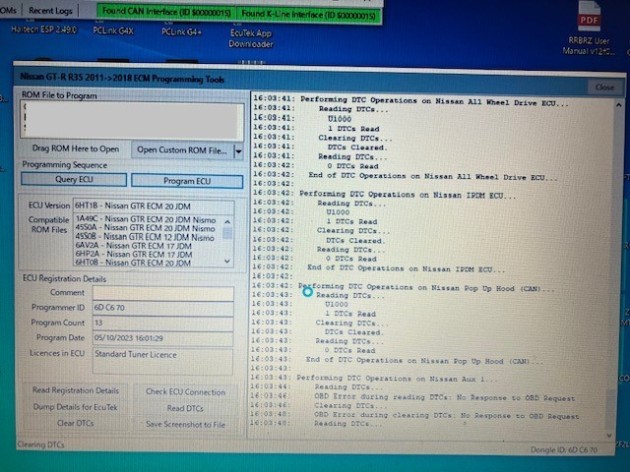Click log line OBD Error during clearing DTCs

tap(446, 416)
